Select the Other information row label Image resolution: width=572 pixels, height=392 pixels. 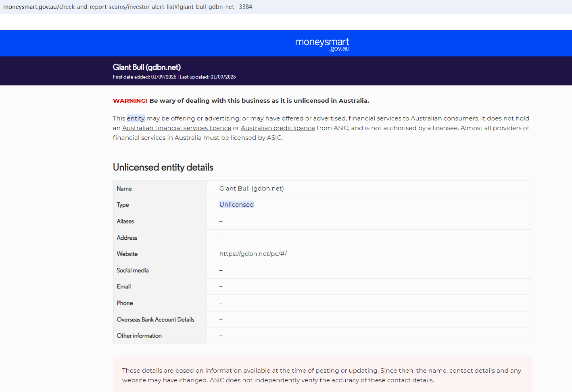139,336
